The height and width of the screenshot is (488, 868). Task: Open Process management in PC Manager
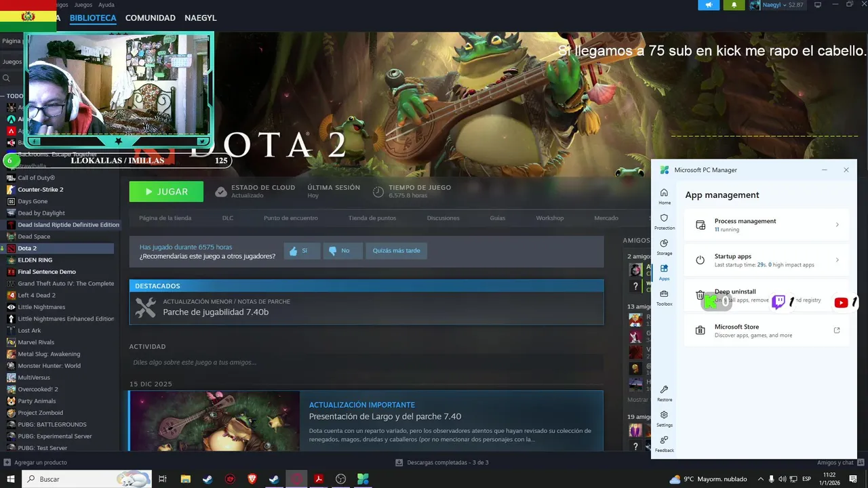point(766,225)
